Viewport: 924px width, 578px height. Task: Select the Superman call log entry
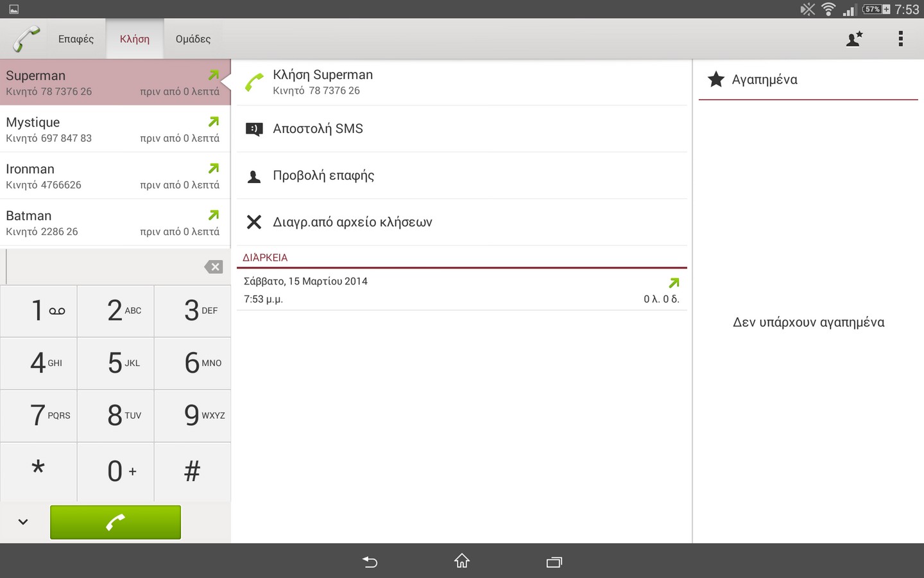coord(115,83)
